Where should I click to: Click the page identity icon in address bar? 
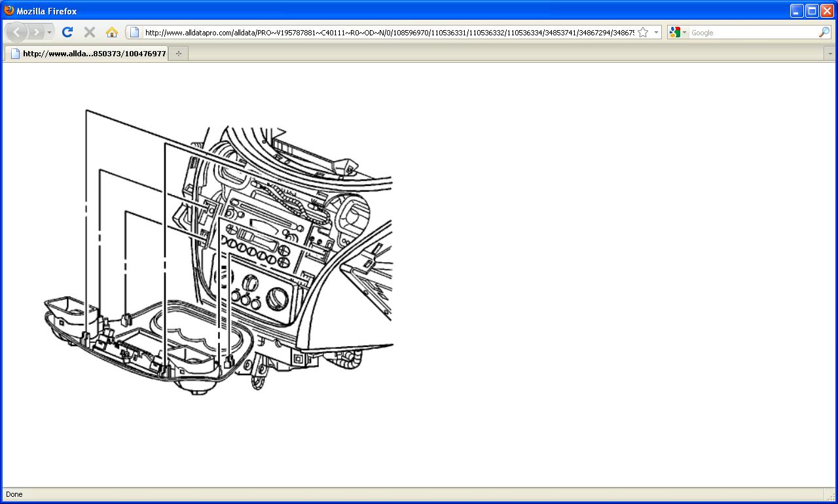click(134, 32)
